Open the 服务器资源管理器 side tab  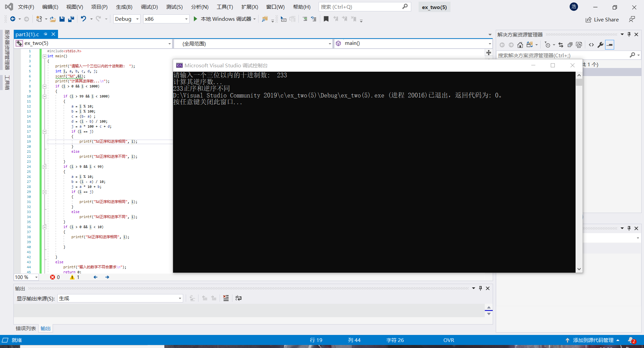point(7,50)
